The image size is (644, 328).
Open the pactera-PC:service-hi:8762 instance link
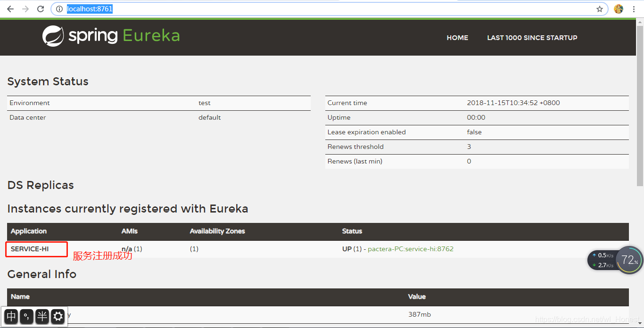point(411,249)
